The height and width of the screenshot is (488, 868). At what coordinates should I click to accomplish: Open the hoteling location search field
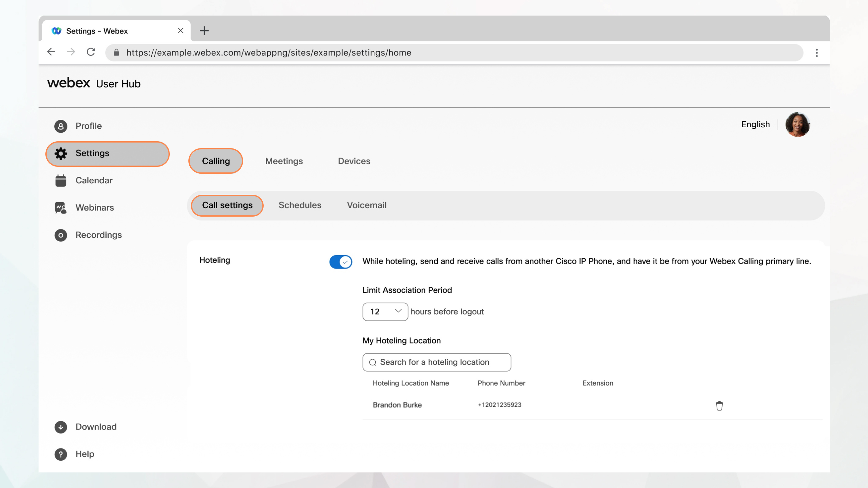pyautogui.click(x=436, y=362)
